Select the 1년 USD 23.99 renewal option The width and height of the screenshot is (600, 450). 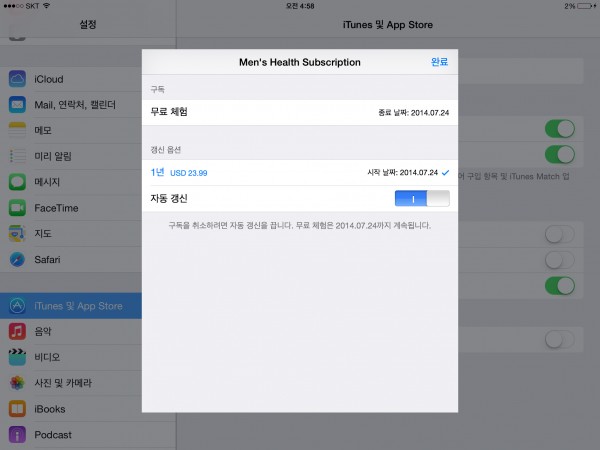300,173
